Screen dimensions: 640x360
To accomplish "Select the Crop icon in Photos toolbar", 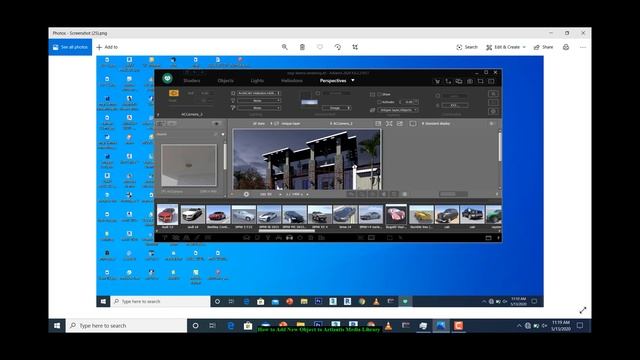I will (x=355, y=47).
